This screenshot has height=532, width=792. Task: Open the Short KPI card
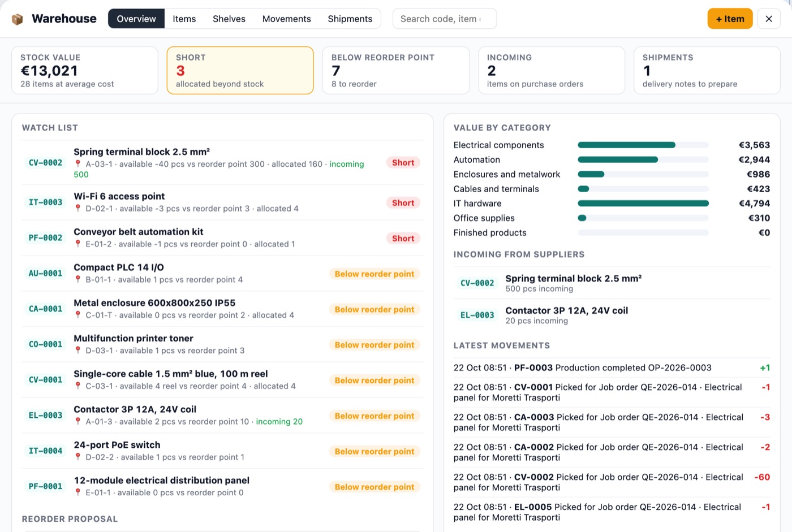coord(240,71)
